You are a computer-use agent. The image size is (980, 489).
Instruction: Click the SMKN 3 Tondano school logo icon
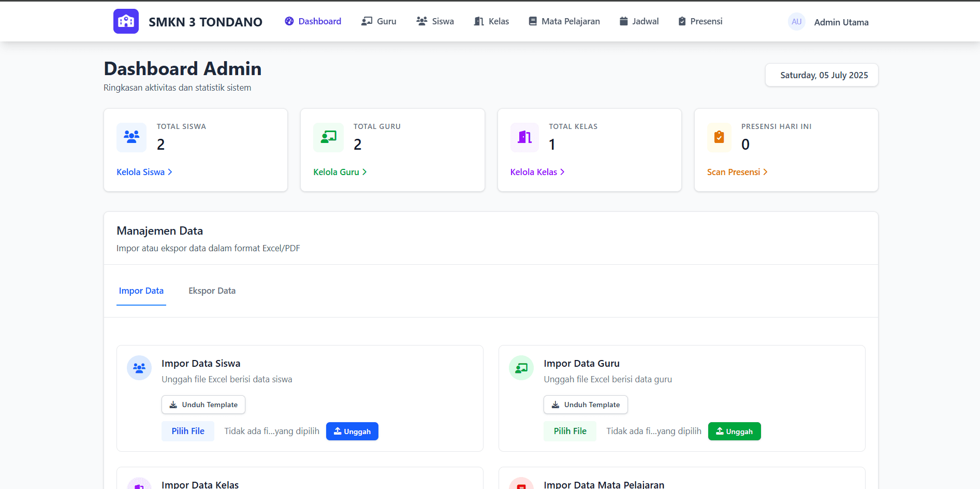(126, 21)
